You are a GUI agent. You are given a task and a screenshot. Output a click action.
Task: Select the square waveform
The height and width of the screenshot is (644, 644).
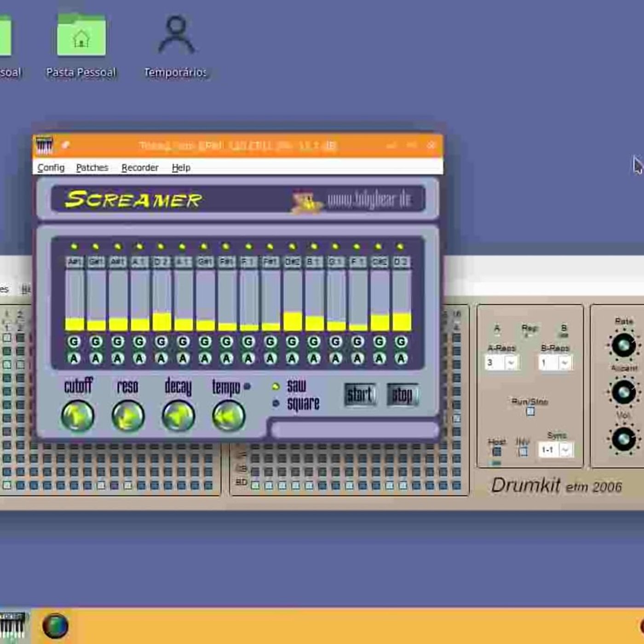(x=276, y=403)
